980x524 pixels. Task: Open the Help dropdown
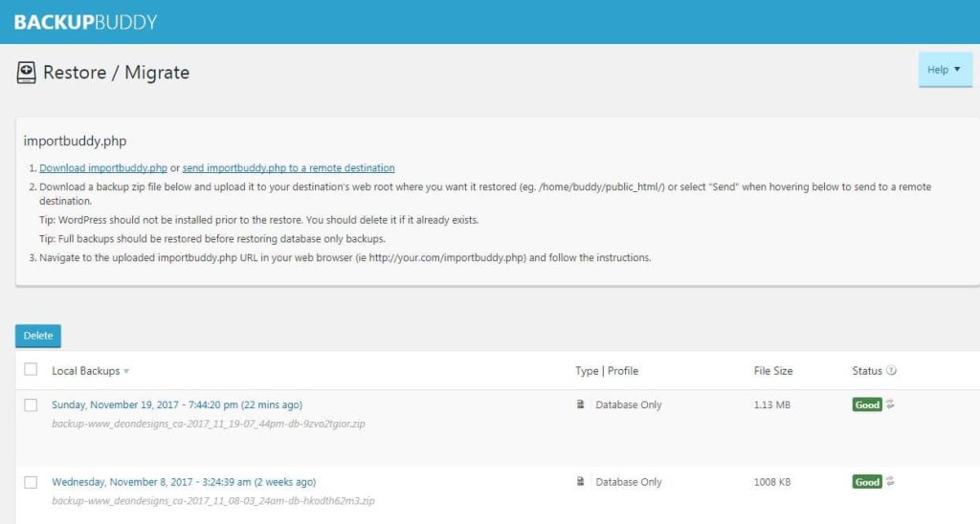[x=945, y=70]
